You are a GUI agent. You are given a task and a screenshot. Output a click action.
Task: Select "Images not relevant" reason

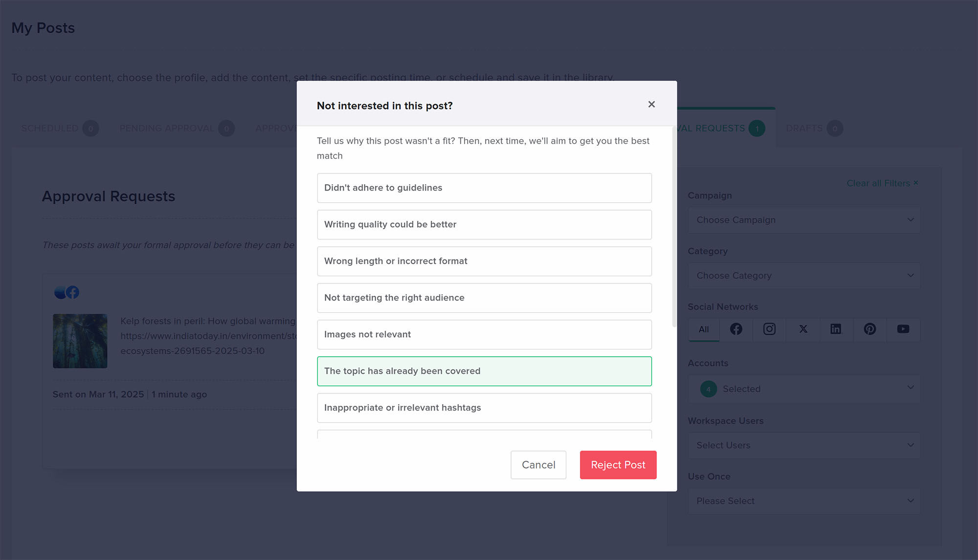pyautogui.click(x=484, y=335)
